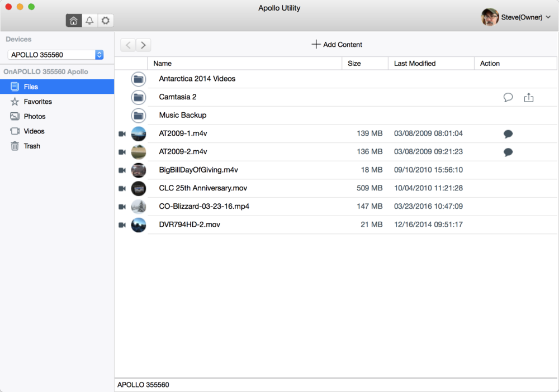Viewport: 559px width, 392px height.
Task: Click the Add Content button
Action: 337,45
